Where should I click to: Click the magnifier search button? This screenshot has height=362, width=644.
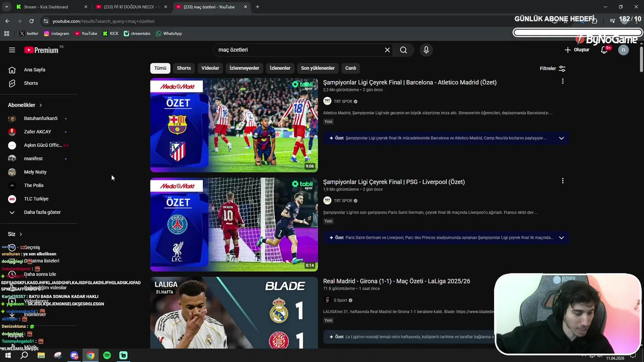coord(404,50)
